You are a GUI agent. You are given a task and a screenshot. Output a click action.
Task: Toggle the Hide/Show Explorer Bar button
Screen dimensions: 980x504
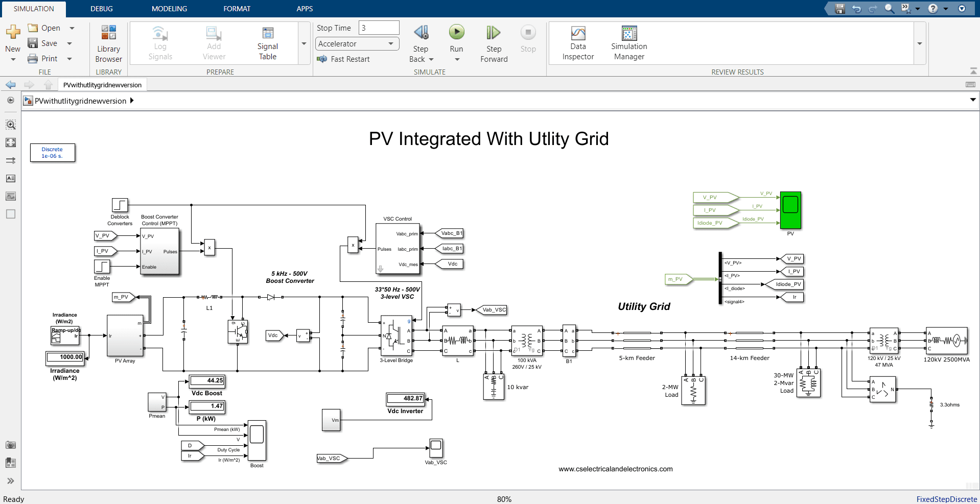(x=11, y=101)
